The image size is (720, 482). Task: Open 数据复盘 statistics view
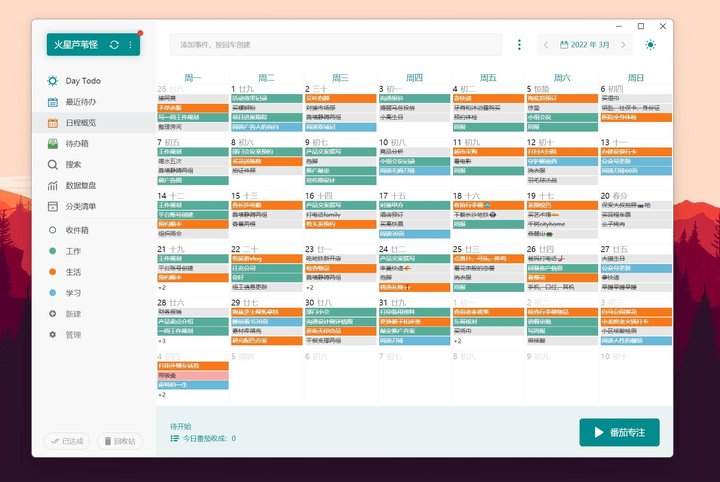pos(94,185)
